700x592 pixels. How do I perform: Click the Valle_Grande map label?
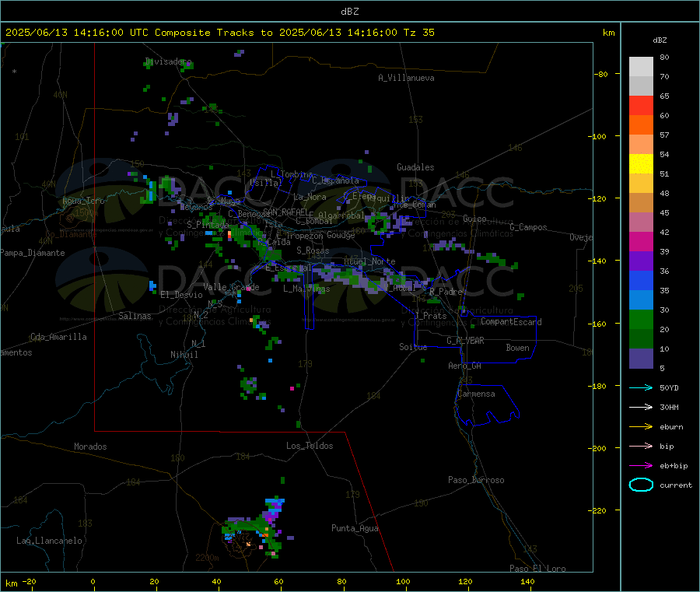coord(231,287)
